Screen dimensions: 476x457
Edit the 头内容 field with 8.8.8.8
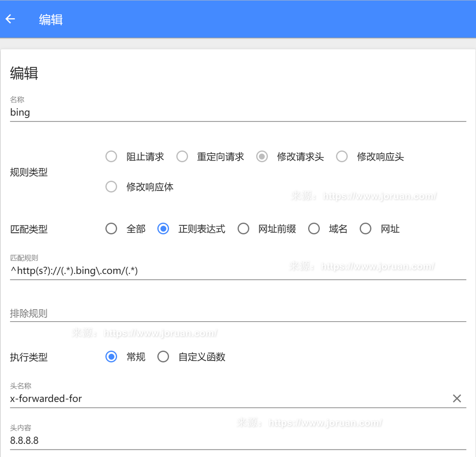click(238, 440)
